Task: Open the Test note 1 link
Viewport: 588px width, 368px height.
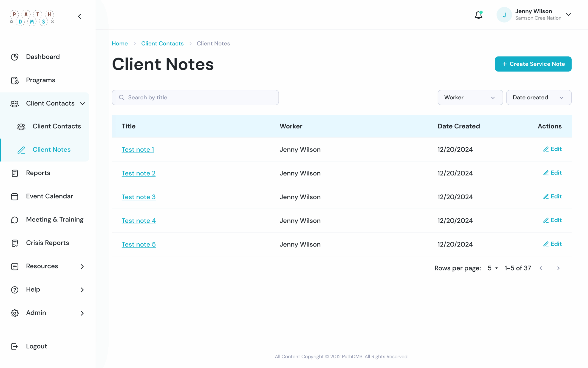Action: 138,149
